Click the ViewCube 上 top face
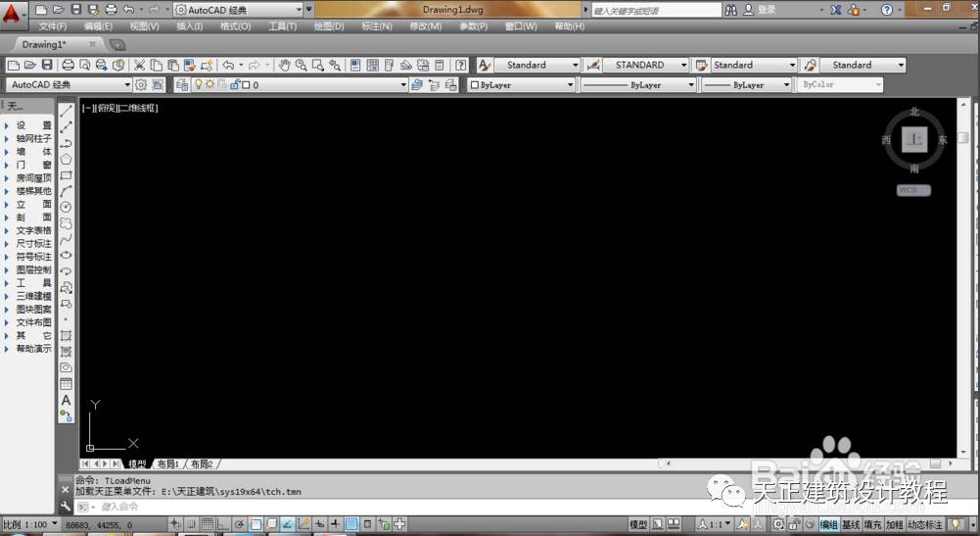980x536 pixels. pyautogui.click(x=914, y=139)
